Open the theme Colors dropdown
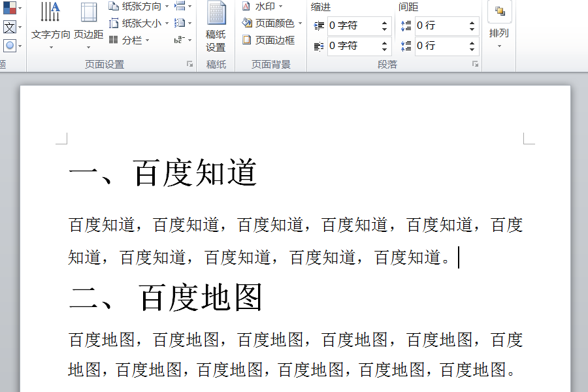 pos(11,7)
